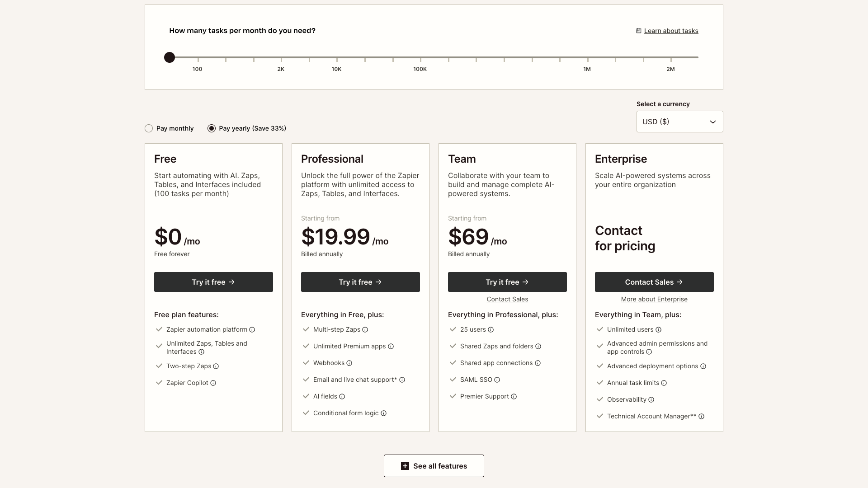Viewport: 868px width, 488px height.
Task: Click the info icon beside Premier Support
Action: [514, 396]
